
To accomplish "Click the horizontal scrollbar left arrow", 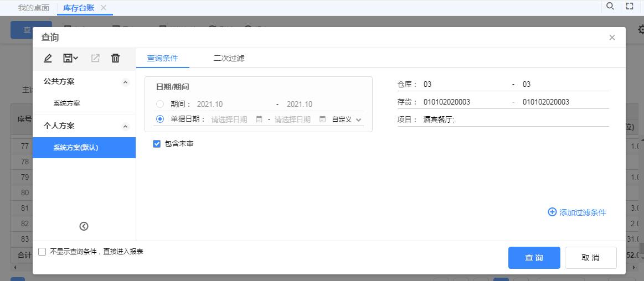I will [x=15, y=268].
